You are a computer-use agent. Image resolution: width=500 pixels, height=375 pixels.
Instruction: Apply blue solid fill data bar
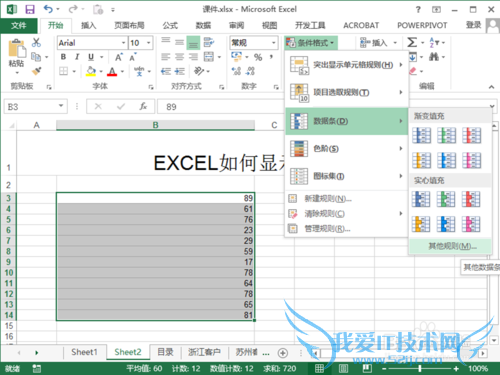(x=421, y=199)
